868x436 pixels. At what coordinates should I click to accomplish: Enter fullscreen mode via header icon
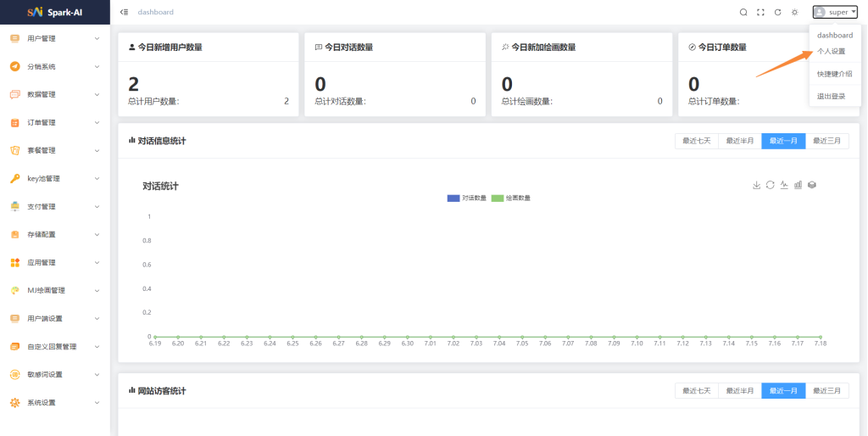click(x=760, y=12)
